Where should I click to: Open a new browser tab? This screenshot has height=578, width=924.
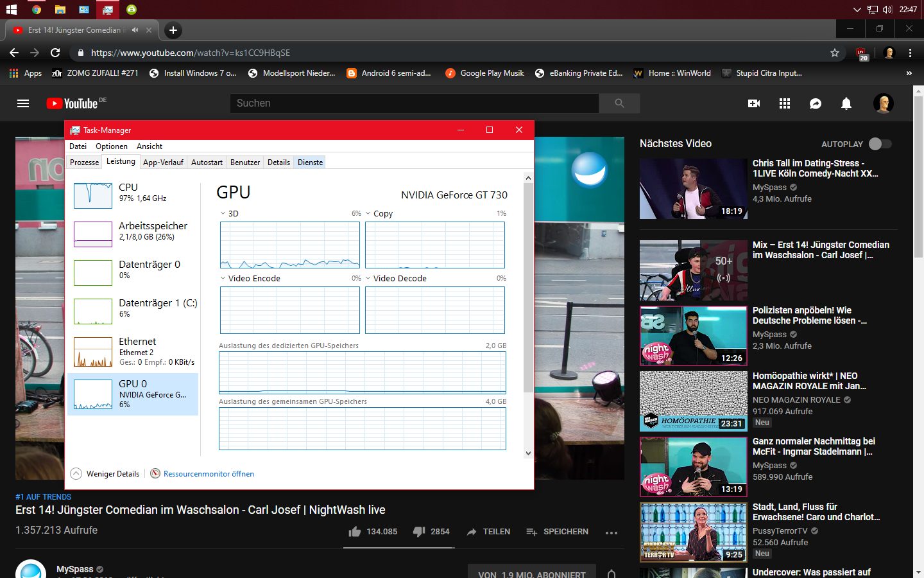[173, 30]
